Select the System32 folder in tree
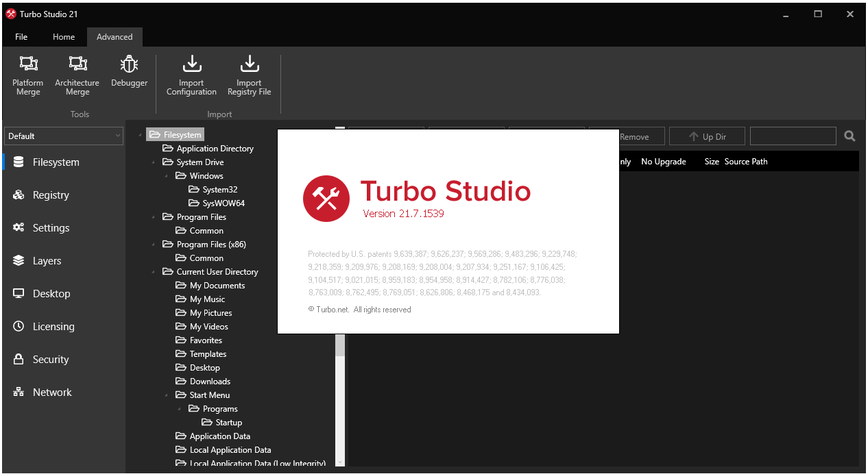868x474 pixels. 219,190
